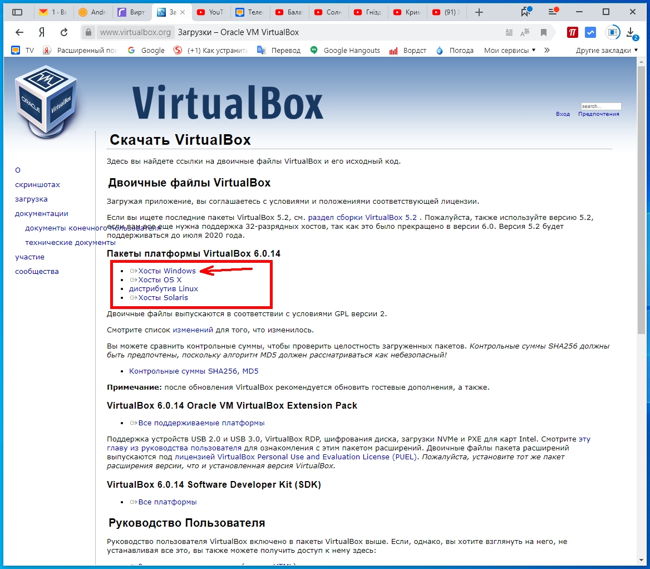Click the bookmarks collection icon with blue dot
Viewport: 650px width, 569px height.
(526, 12)
